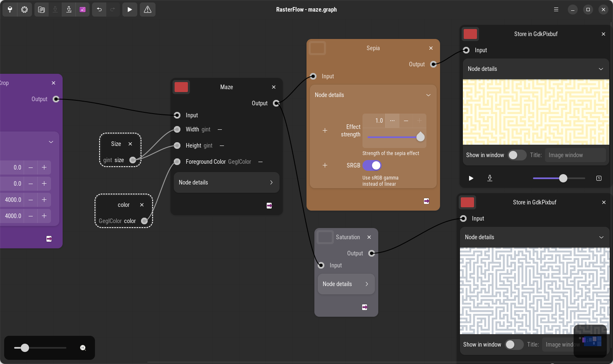Remove the Saturation node with its X
The image size is (613, 364).
[369, 237]
